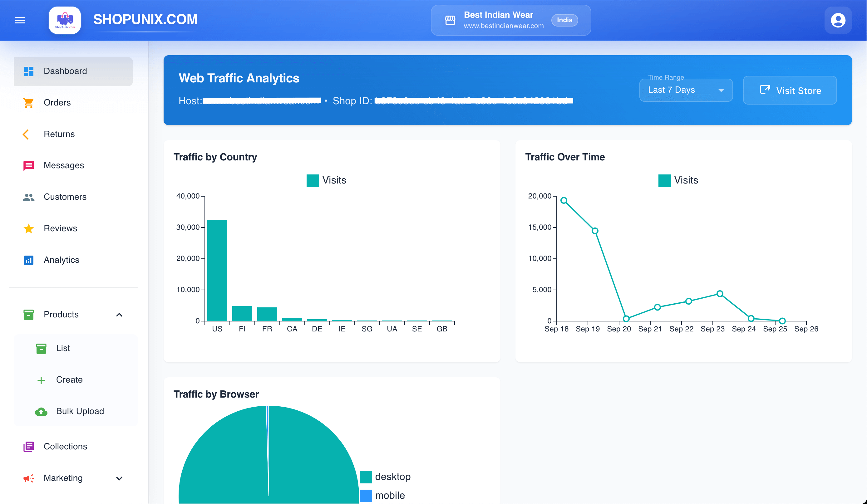Click the www.bestindianwear.com URL

pos(504,26)
